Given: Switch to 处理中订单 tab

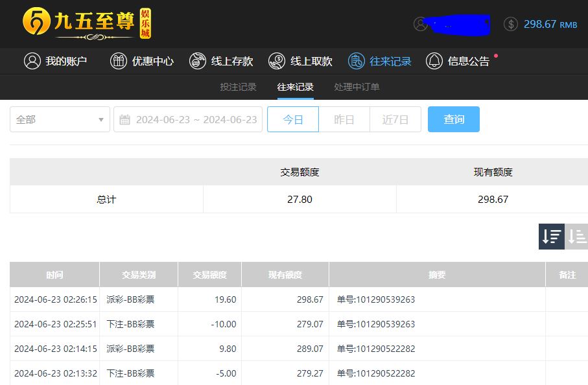Looking at the screenshot, I should point(357,87).
